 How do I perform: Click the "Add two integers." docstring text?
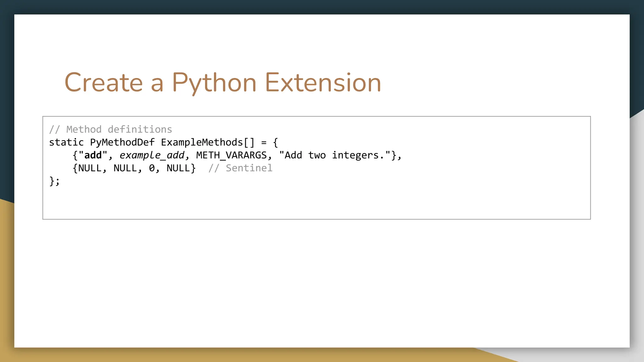click(335, 155)
